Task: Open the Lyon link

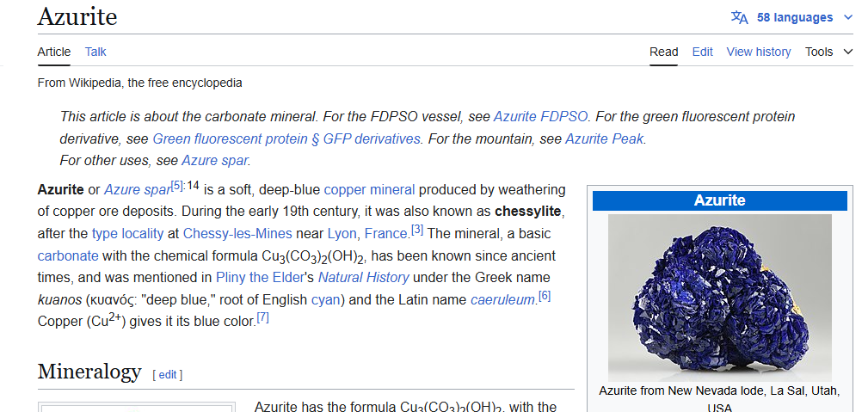Action: point(342,234)
